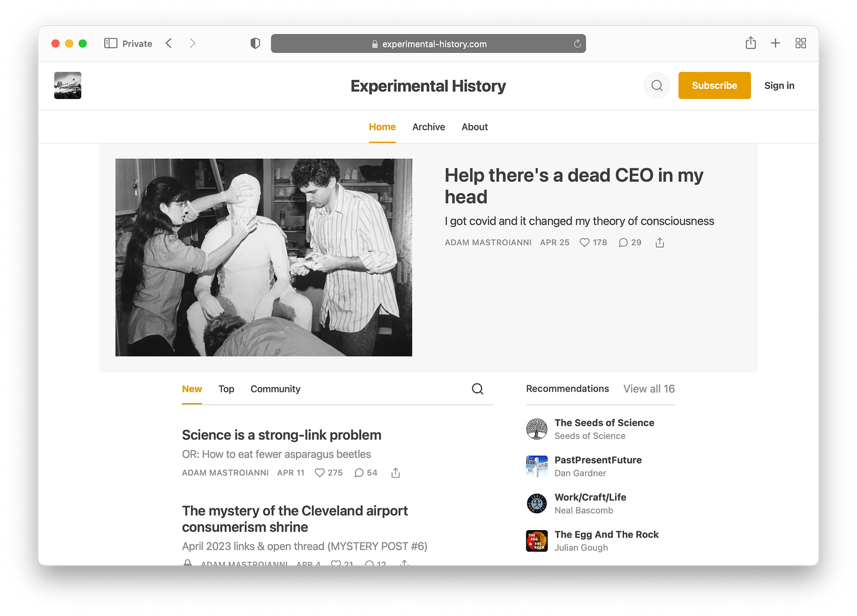Viewport: 857px width, 616px height.
Task: Share the strong-link problem post
Action: click(x=396, y=473)
